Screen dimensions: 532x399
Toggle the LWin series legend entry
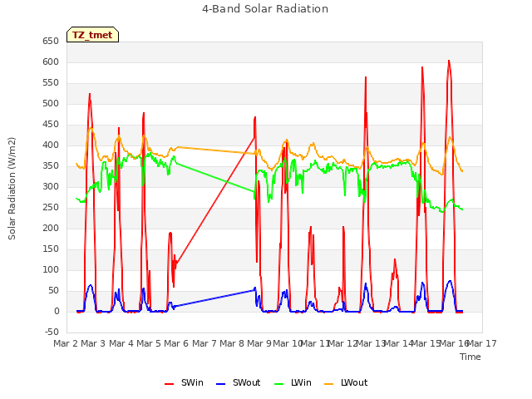(x=293, y=383)
